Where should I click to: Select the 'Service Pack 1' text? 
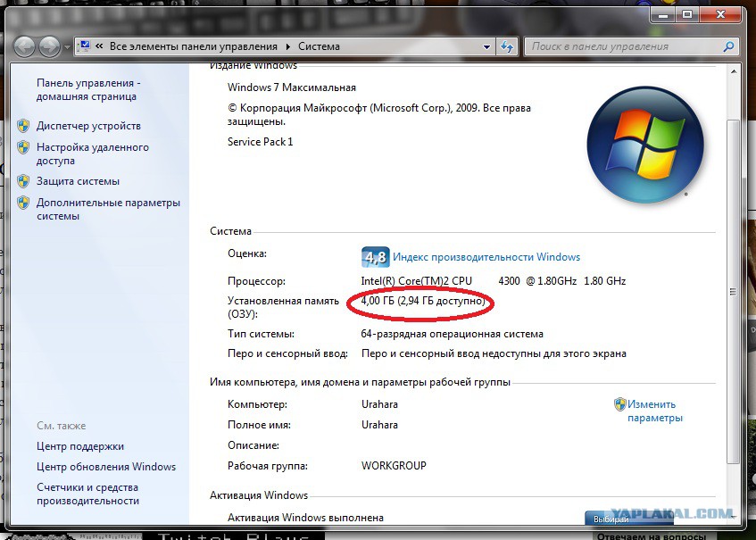(261, 142)
